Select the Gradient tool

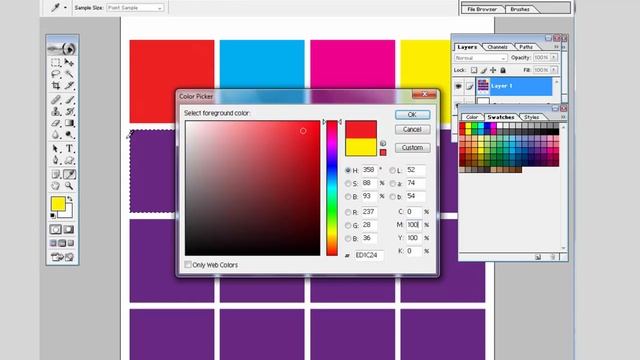pyautogui.click(x=69, y=123)
